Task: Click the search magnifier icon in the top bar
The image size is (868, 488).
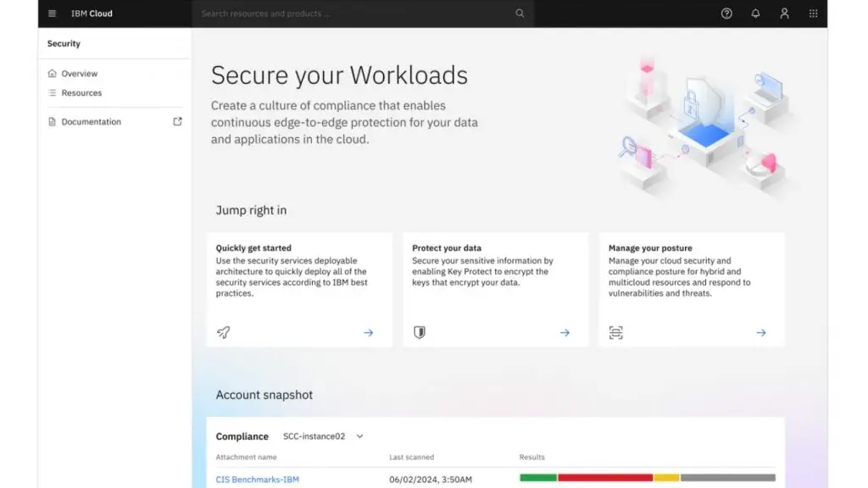Action: click(x=520, y=14)
